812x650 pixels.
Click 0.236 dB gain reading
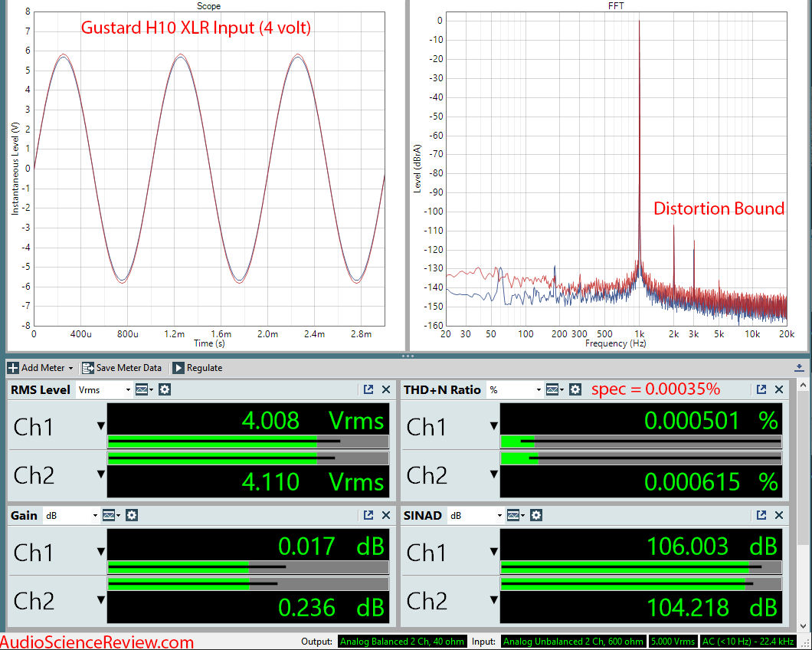(332, 608)
